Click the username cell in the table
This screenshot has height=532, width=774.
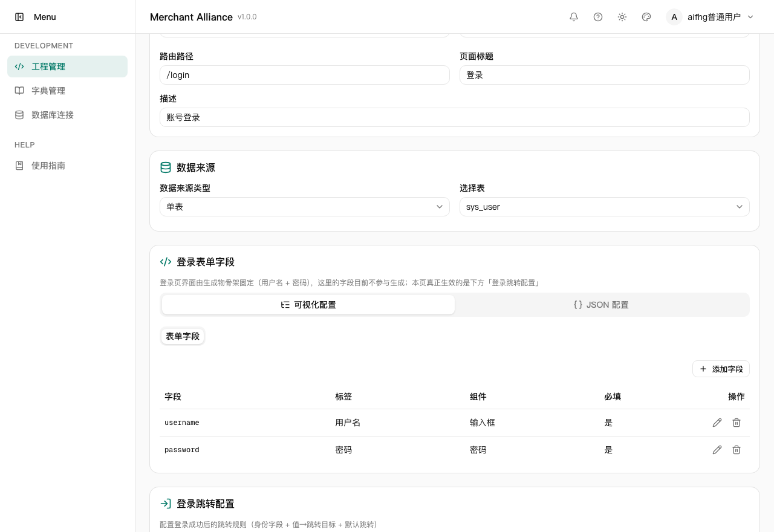tap(182, 423)
